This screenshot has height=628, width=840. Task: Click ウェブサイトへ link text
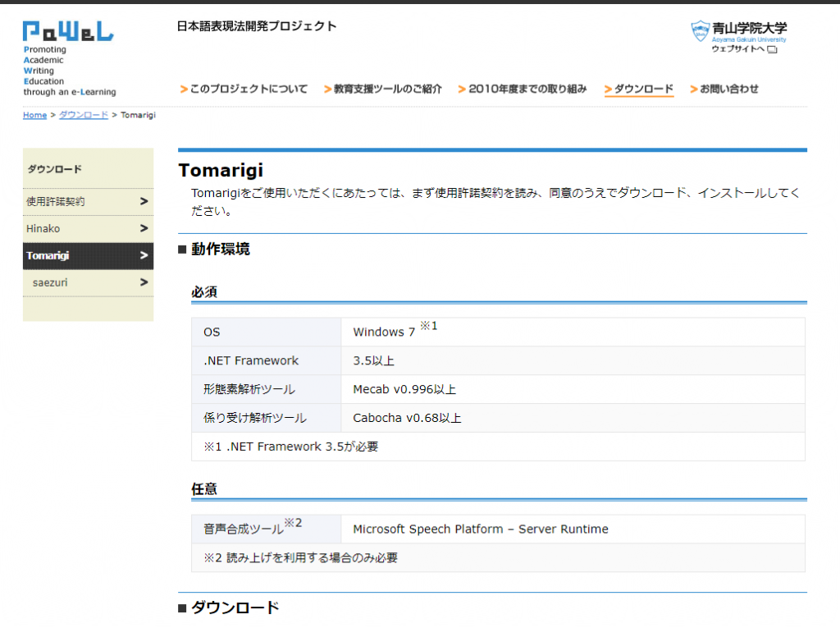coord(737,48)
